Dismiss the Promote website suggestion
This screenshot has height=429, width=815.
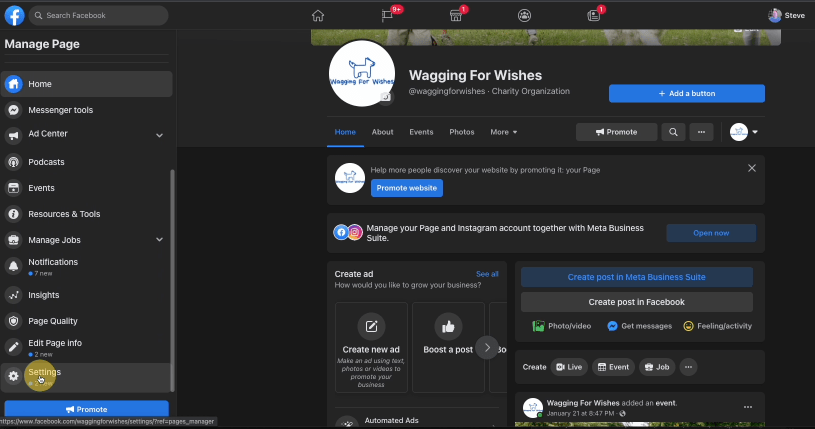(x=752, y=168)
